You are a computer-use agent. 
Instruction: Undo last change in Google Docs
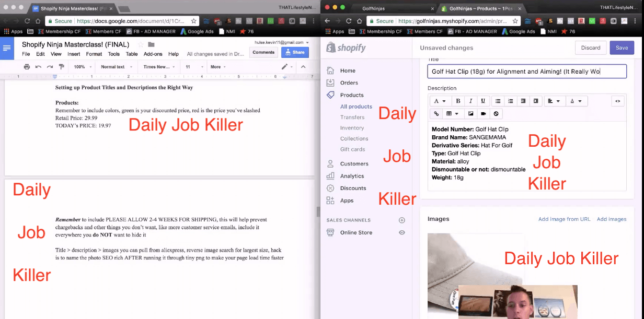(38, 67)
